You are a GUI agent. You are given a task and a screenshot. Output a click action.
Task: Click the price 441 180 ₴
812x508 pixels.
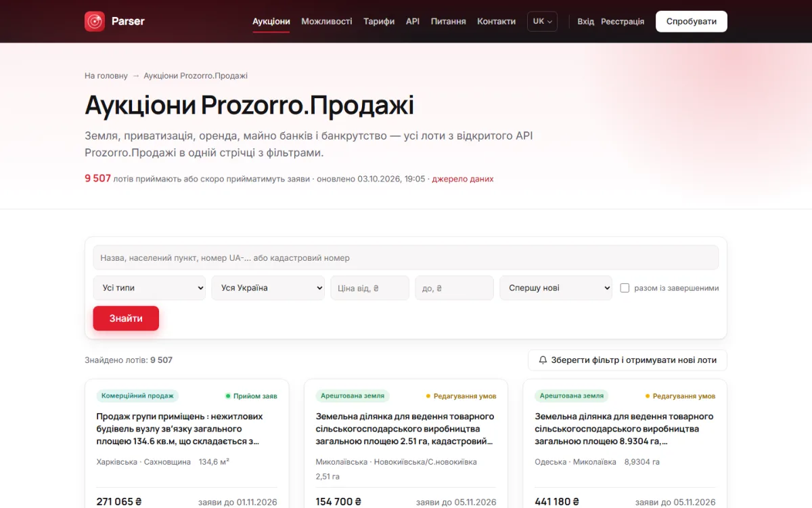pyautogui.click(x=558, y=502)
